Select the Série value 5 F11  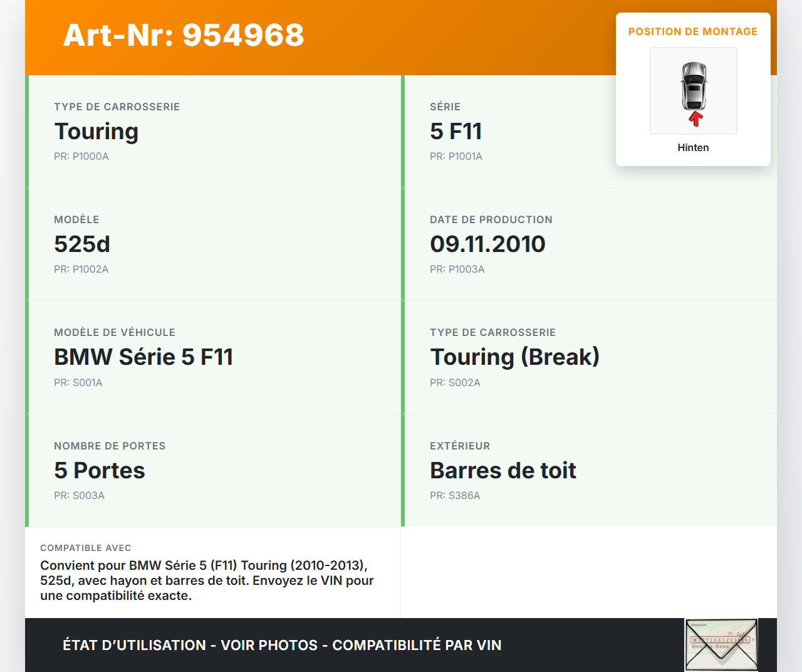[x=456, y=131]
